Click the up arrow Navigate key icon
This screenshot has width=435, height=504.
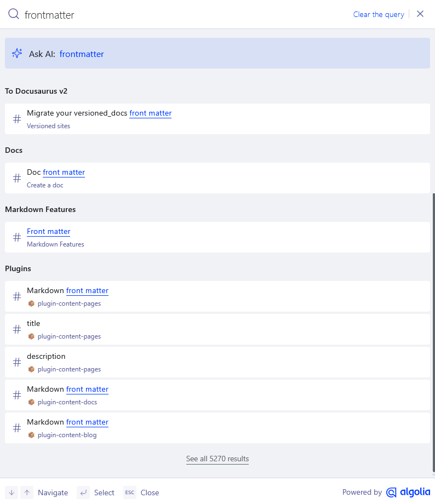click(x=27, y=492)
